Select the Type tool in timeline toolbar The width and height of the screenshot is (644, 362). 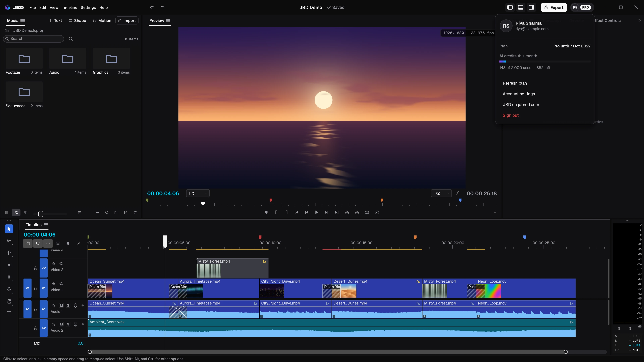(9, 313)
